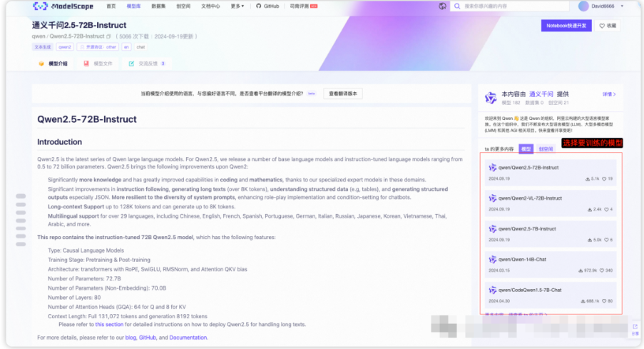Click the ModelScope logo

63,6
